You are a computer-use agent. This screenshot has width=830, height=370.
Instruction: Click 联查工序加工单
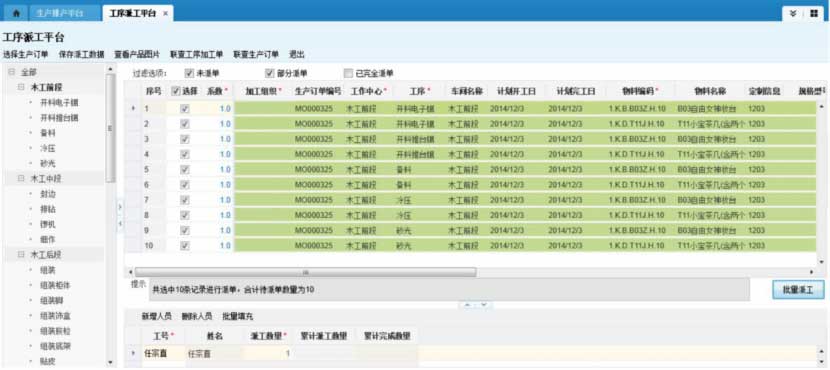click(196, 54)
